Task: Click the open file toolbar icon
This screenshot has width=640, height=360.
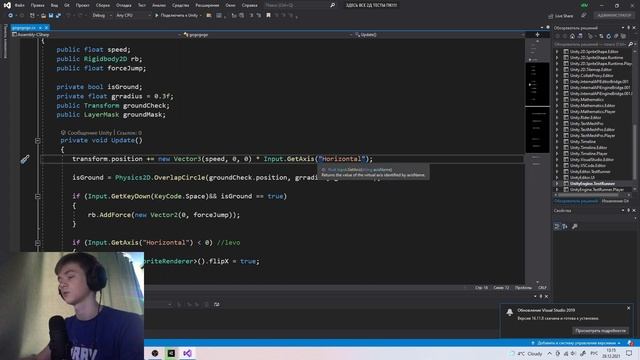Action: pyautogui.click(x=43, y=16)
